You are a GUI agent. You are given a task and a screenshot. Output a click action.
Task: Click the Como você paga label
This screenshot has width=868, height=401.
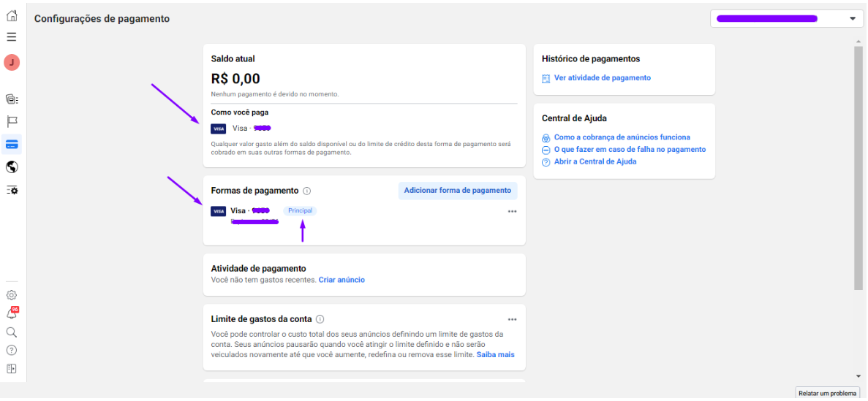click(240, 112)
